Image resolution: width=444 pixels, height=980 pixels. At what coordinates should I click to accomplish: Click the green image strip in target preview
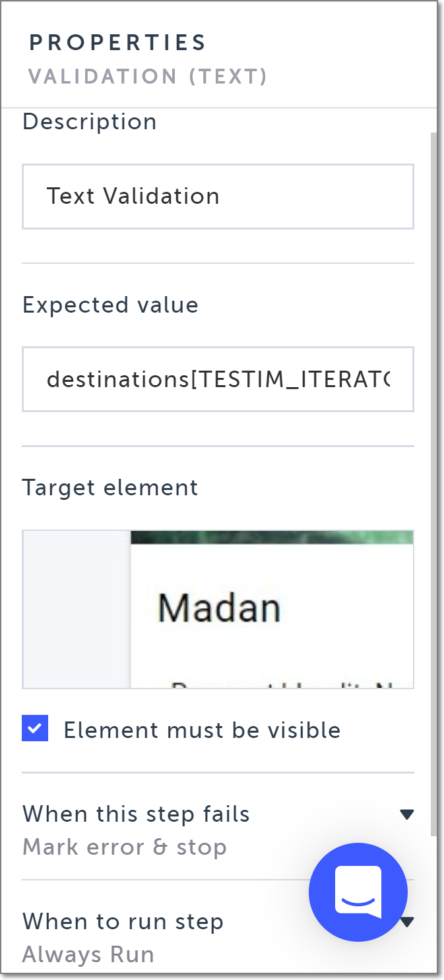pyautogui.click(x=272, y=537)
